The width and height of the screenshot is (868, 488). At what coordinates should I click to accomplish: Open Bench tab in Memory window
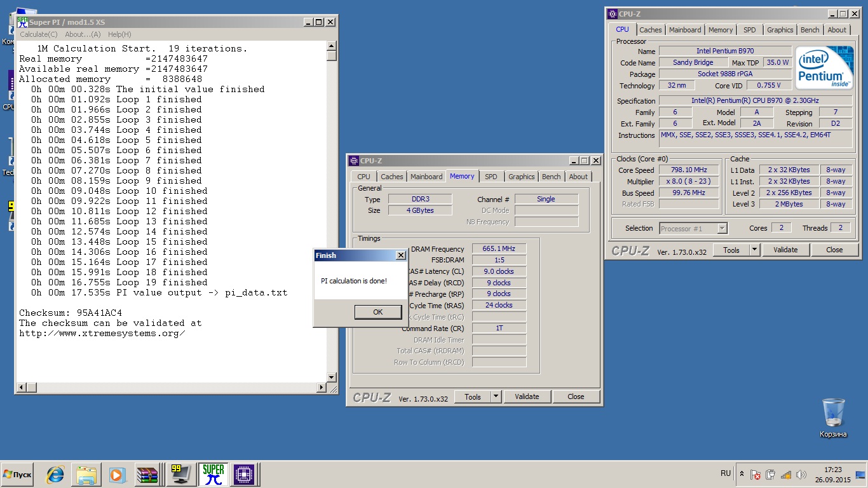[551, 177]
